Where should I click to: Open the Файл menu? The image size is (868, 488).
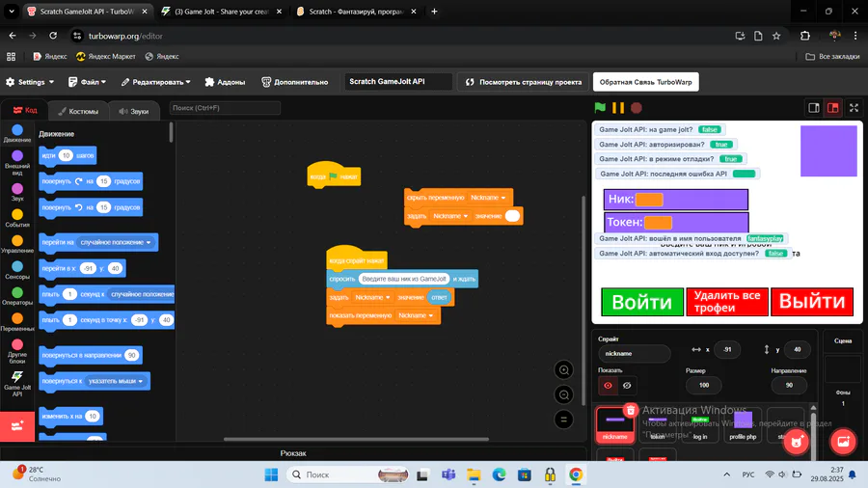pyautogui.click(x=87, y=82)
